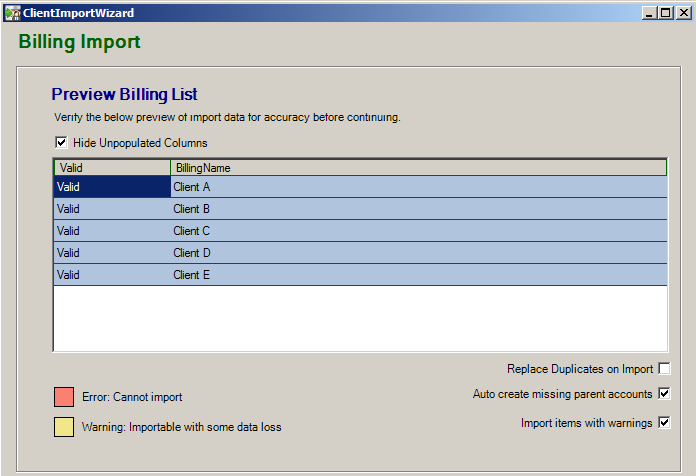Image resolution: width=696 pixels, height=476 pixels.
Task: Select the Client A billing name cell
Action: pos(419,187)
